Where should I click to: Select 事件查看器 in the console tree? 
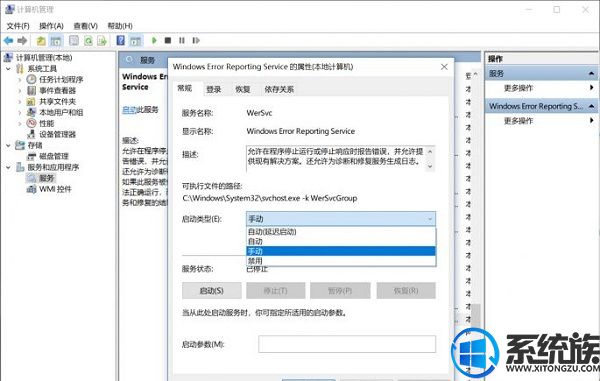click(57, 91)
